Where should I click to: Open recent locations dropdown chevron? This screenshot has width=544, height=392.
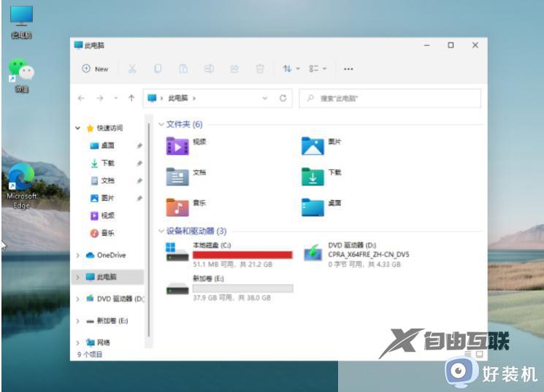(116, 98)
